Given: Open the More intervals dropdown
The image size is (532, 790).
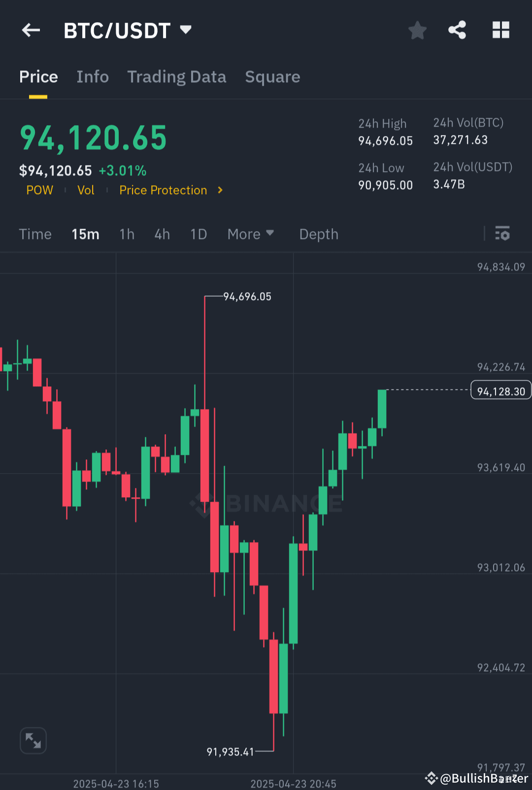Looking at the screenshot, I should (x=251, y=234).
